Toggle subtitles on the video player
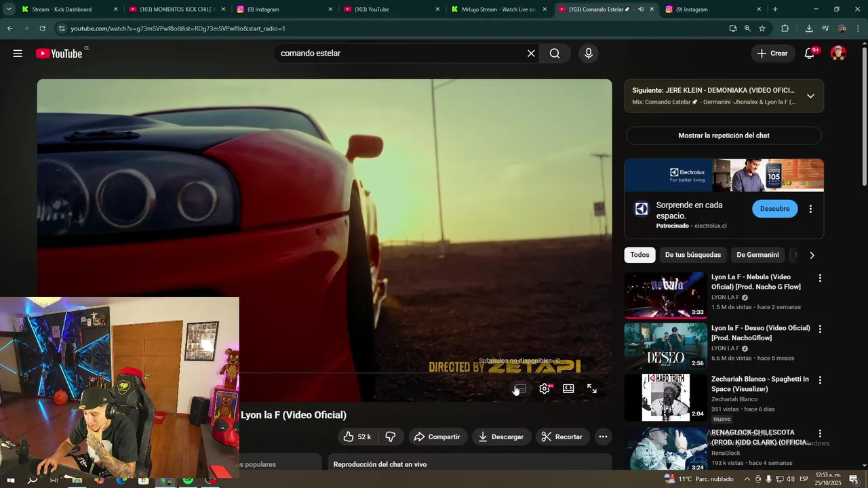The width and height of the screenshot is (868, 488). click(x=519, y=389)
